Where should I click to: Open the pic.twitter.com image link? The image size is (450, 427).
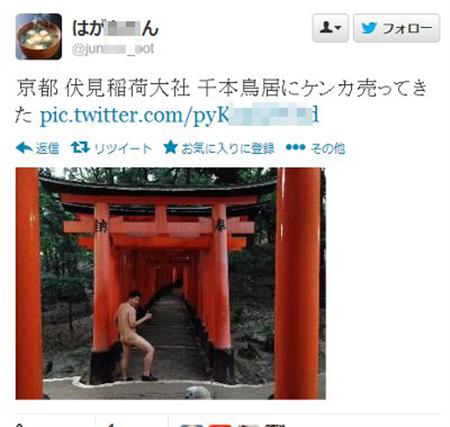click(179, 115)
